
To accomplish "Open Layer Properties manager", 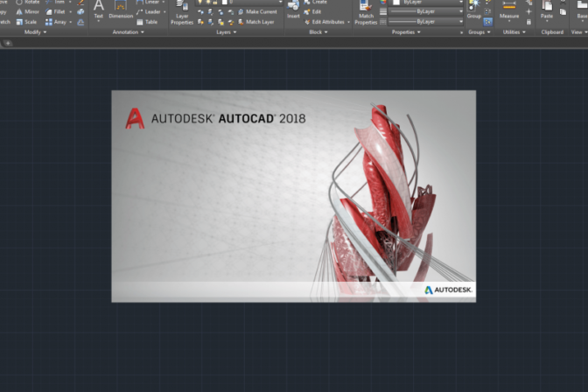I will tap(182, 13).
